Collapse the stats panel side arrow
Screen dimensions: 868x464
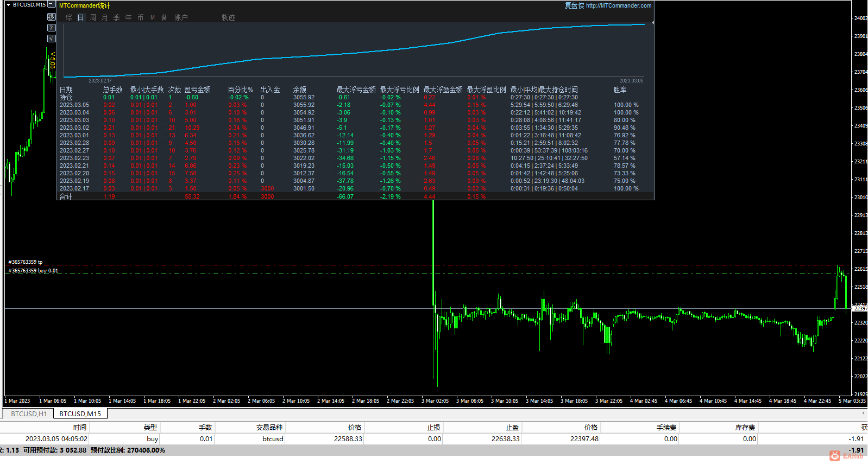coord(652,23)
